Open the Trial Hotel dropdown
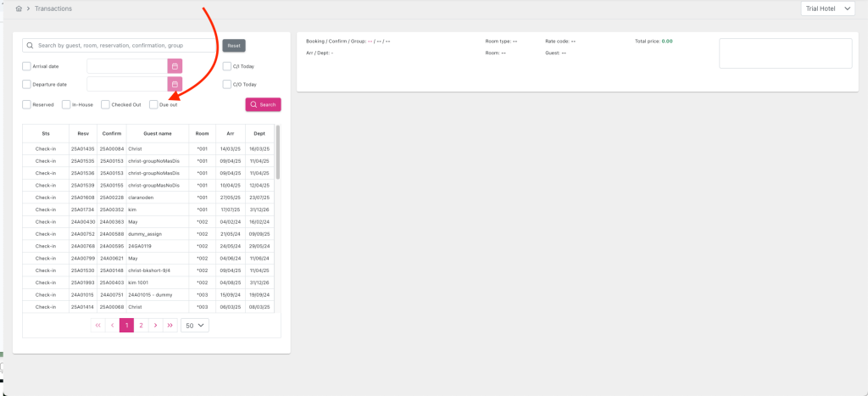 point(828,8)
